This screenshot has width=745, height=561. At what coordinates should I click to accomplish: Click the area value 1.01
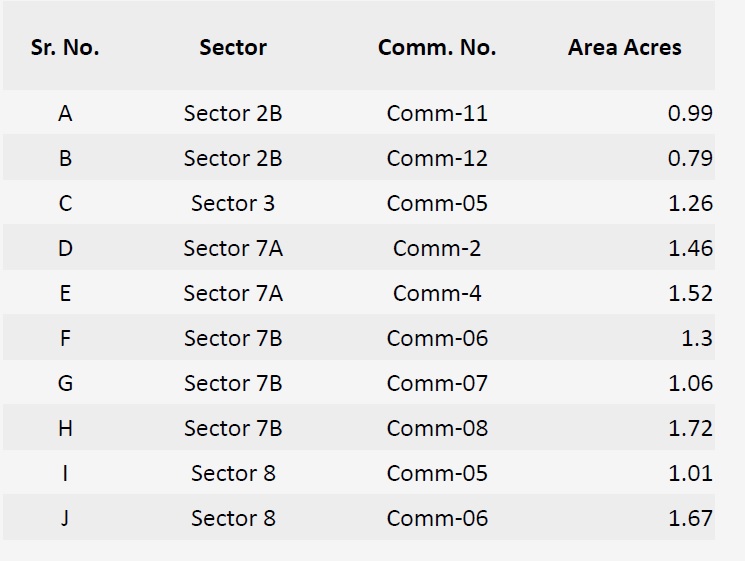(x=690, y=473)
